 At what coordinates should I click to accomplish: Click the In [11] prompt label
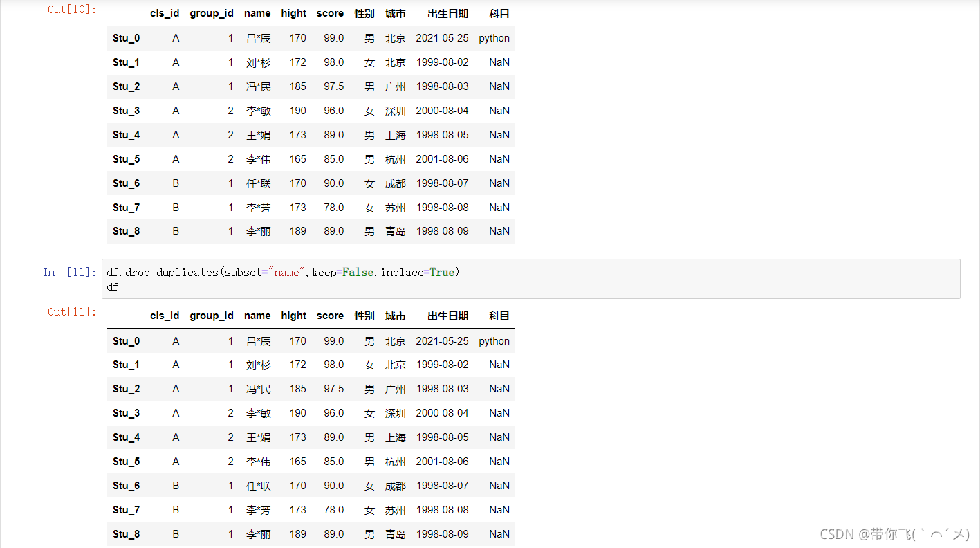coord(70,273)
